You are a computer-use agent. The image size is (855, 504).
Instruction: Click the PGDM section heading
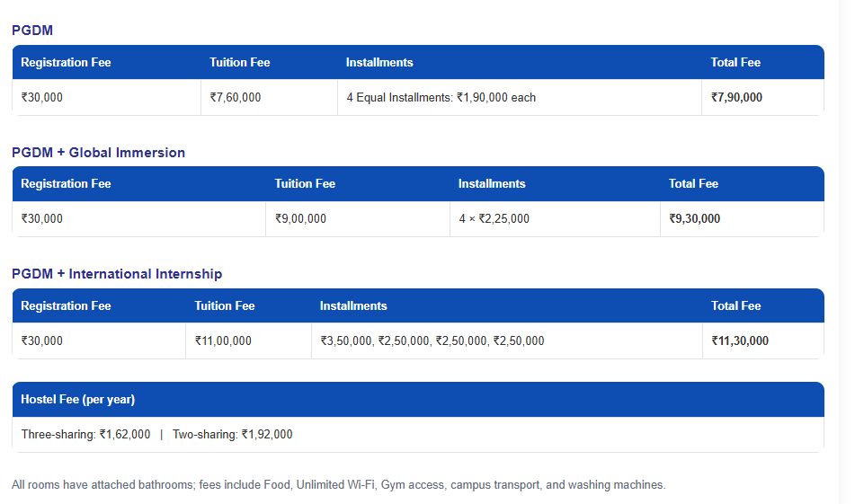pyautogui.click(x=32, y=31)
